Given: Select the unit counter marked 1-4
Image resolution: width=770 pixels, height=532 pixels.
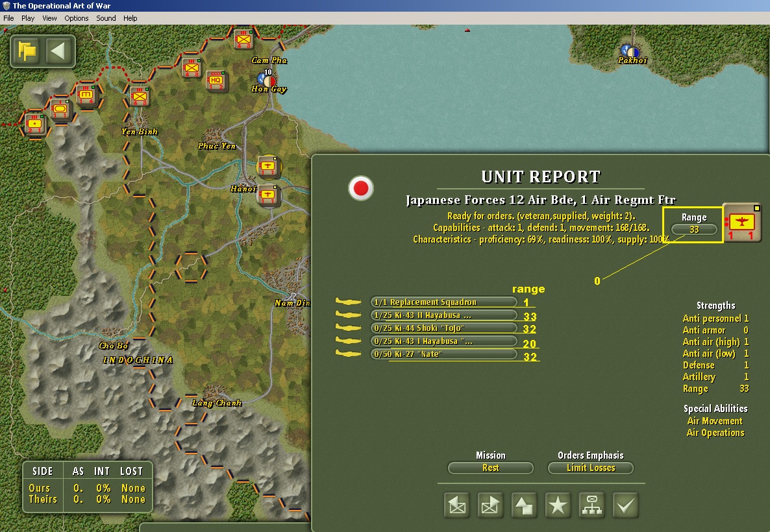Looking at the screenshot, I should pyautogui.click(x=86, y=95).
